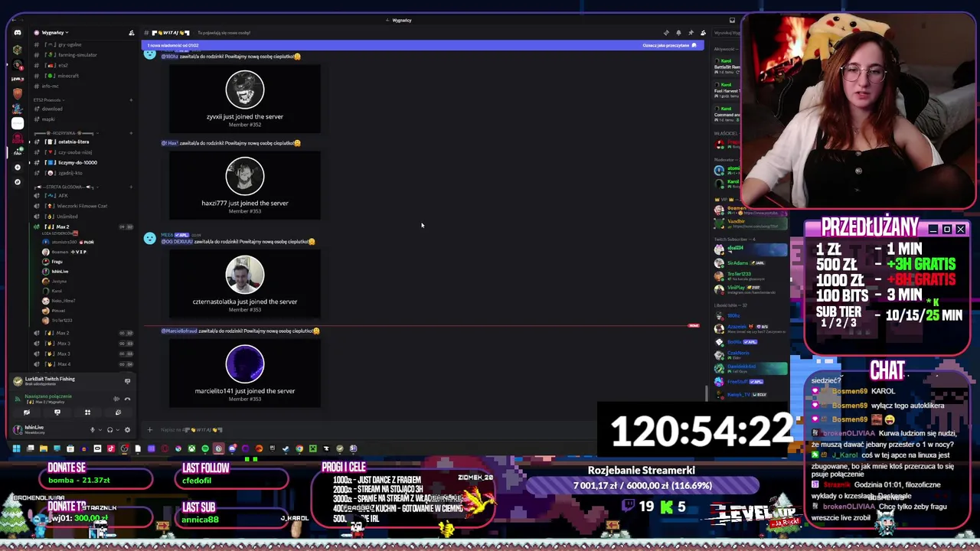The image size is (980, 551).
Task: Join the Max 4 voice channel
Action: coord(63,364)
